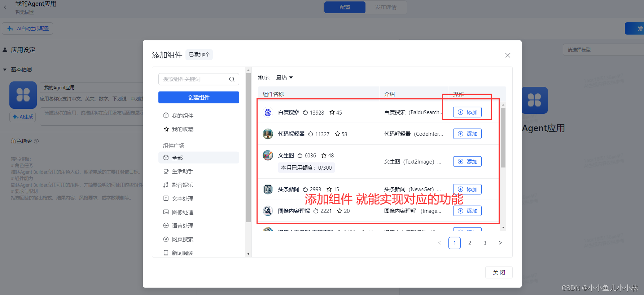
Task: Click the image content understanding icon
Action: [268, 211]
